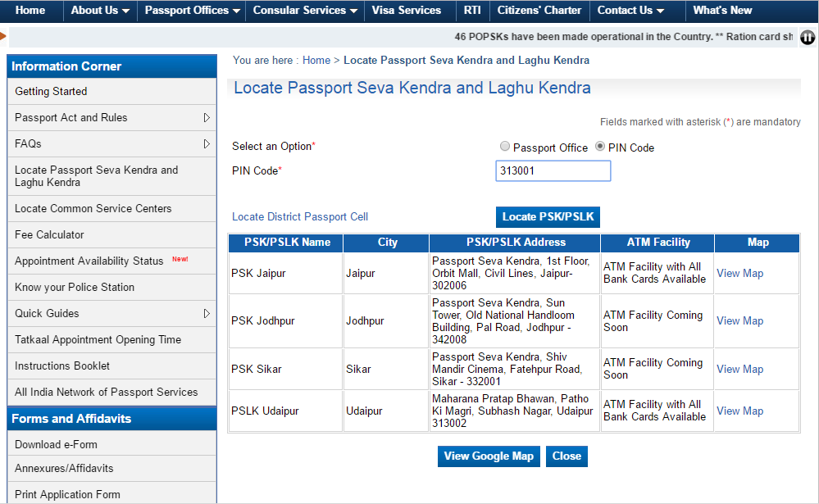
Task: Open the Passport Offices dropdown menu
Action: click(192, 11)
